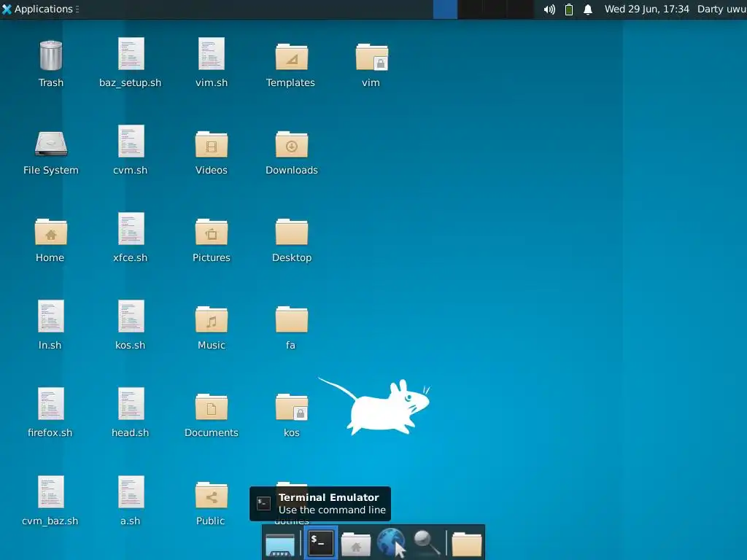The width and height of the screenshot is (747, 560).
Task: Open the Desktop folder icon
Action: pos(292,231)
